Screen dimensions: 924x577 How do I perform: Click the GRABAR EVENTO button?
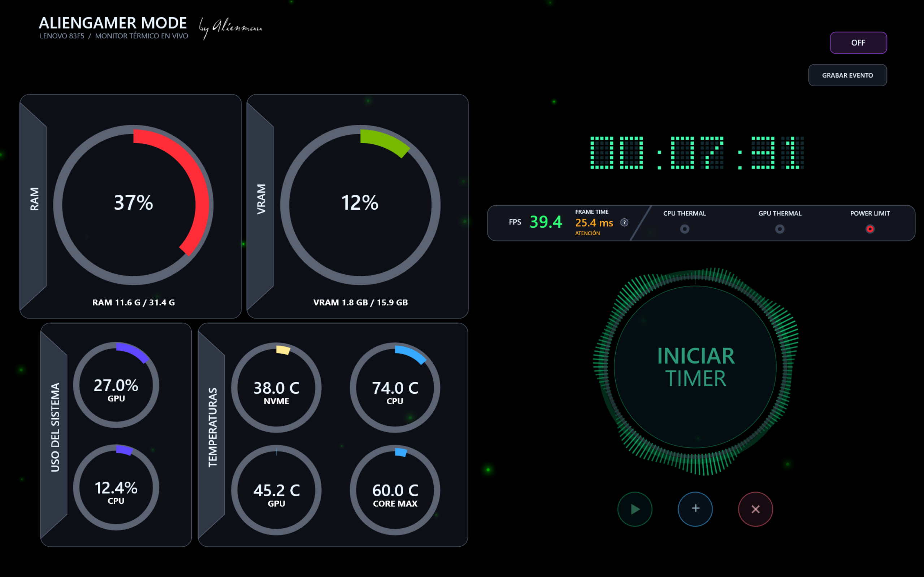(x=847, y=75)
